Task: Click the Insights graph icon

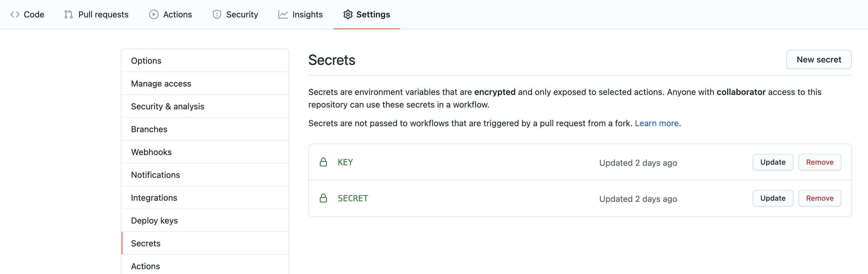Action: tap(283, 14)
